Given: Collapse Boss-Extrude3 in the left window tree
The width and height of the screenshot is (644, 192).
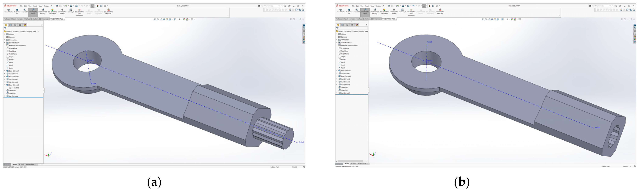Looking at the screenshot, I should pos(5,85).
